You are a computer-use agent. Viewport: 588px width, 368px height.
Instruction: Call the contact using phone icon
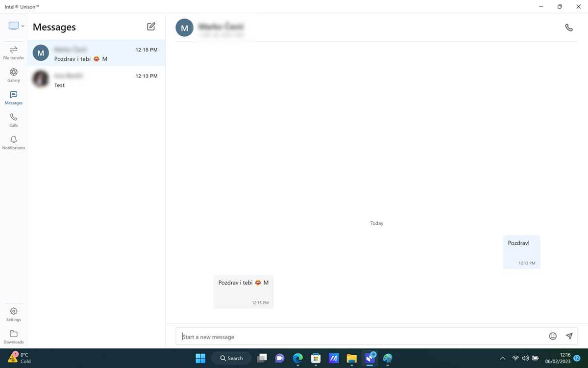(x=568, y=28)
